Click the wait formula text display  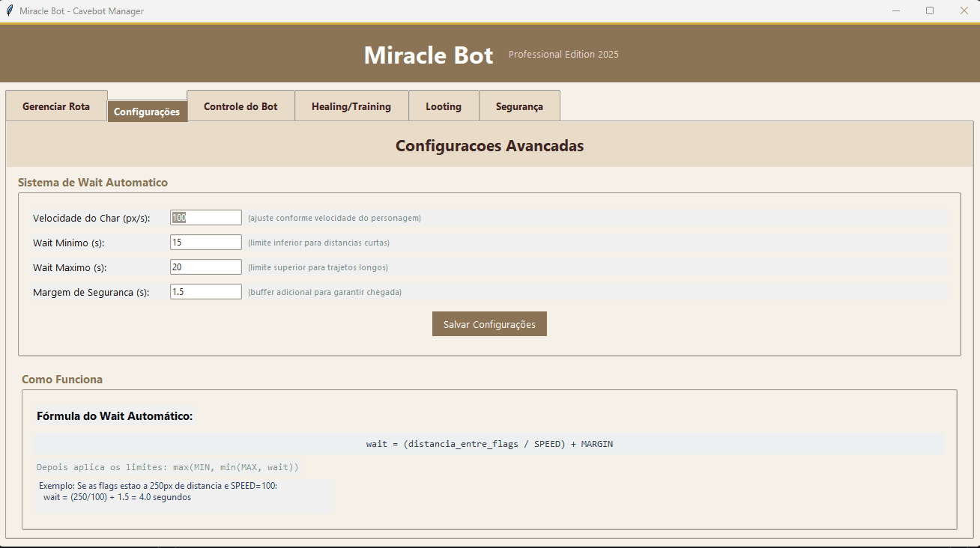point(489,444)
